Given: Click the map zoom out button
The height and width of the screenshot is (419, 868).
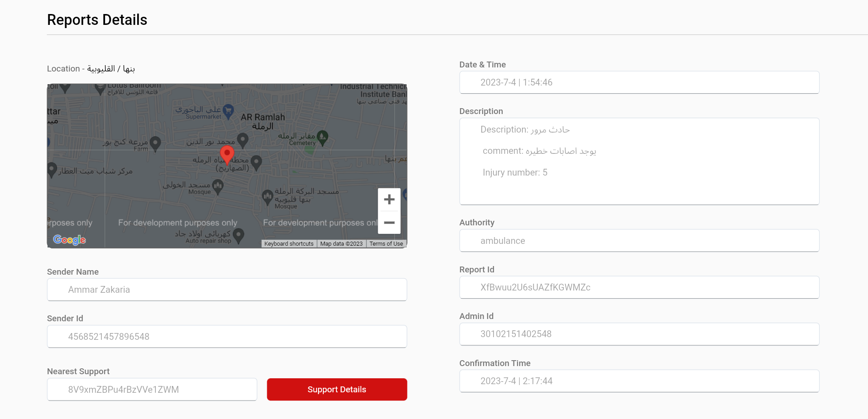Looking at the screenshot, I should click(x=389, y=223).
